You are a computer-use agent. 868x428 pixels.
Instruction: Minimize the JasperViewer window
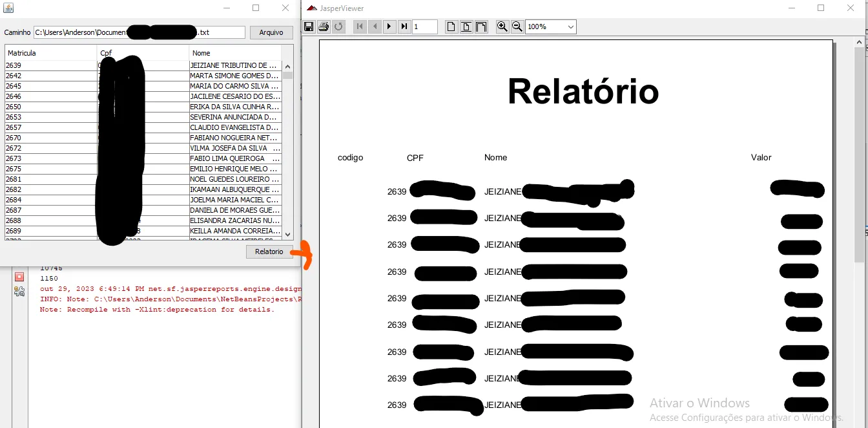point(792,8)
